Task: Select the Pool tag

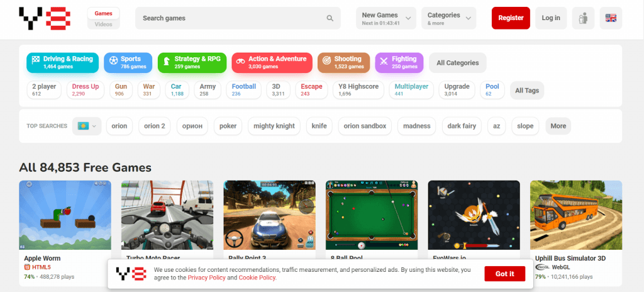Action: [492, 90]
